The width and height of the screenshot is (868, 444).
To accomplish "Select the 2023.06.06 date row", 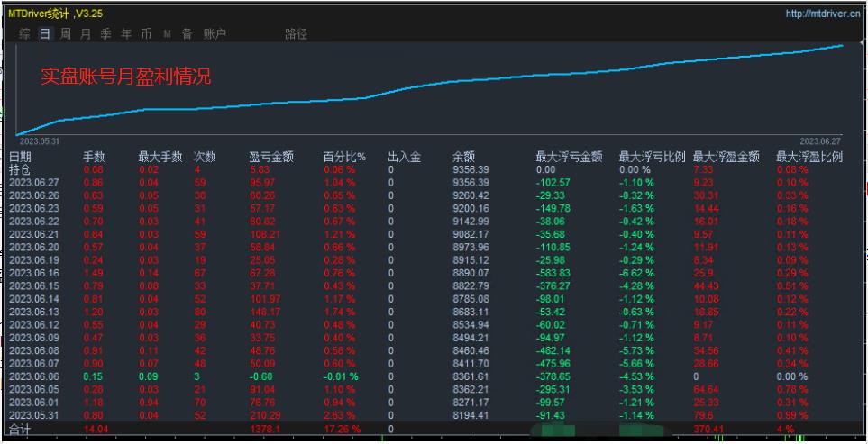I will pos(33,376).
